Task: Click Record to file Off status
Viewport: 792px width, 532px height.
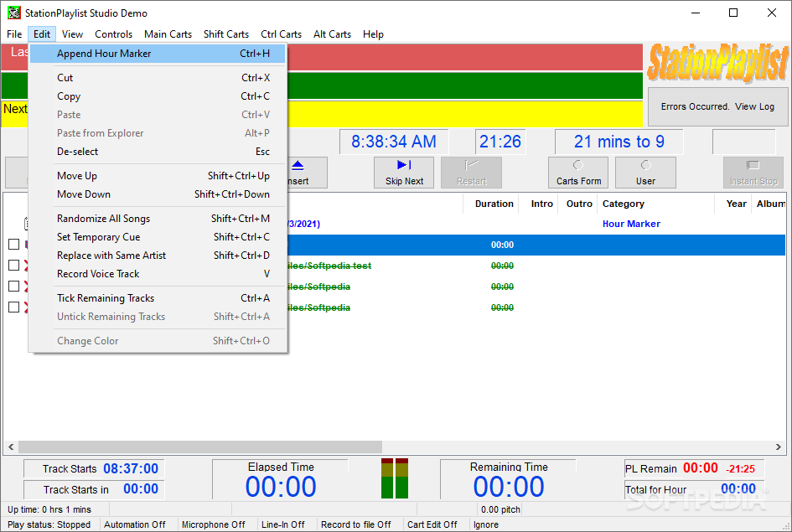Action: pos(356,524)
